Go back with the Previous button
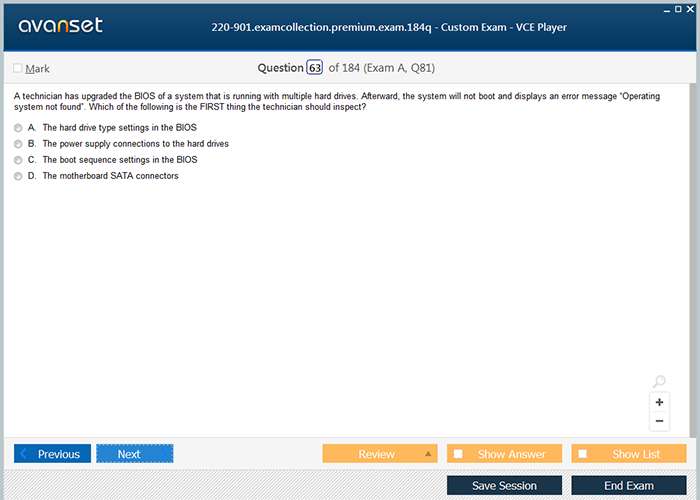The width and height of the screenshot is (700, 500). [53, 454]
